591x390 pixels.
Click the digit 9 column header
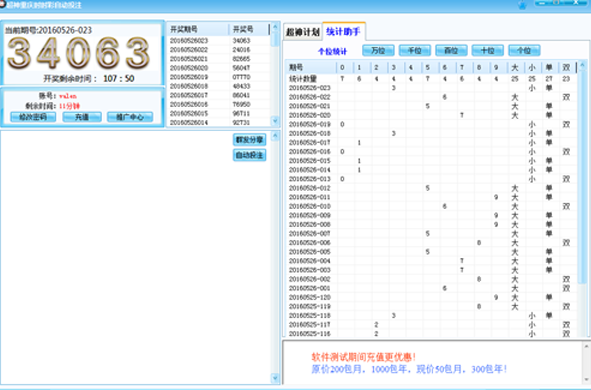[x=496, y=67]
